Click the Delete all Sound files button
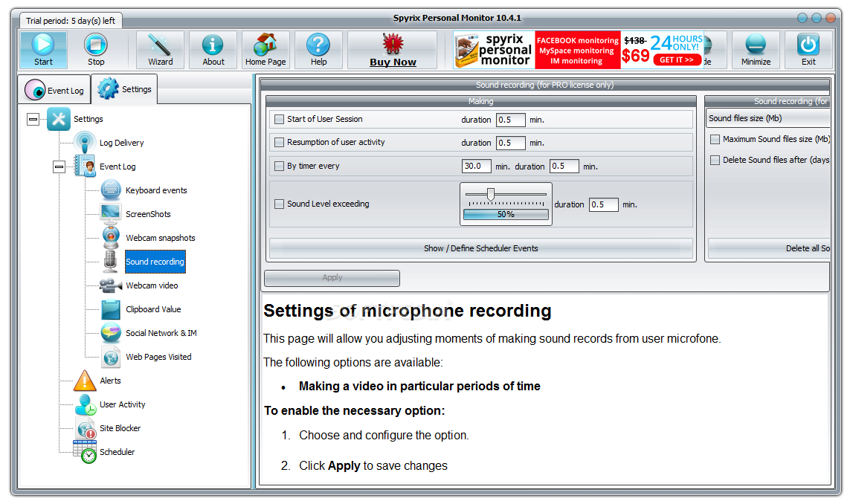Viewport: 853px width, 504px height. pos(769,248)
